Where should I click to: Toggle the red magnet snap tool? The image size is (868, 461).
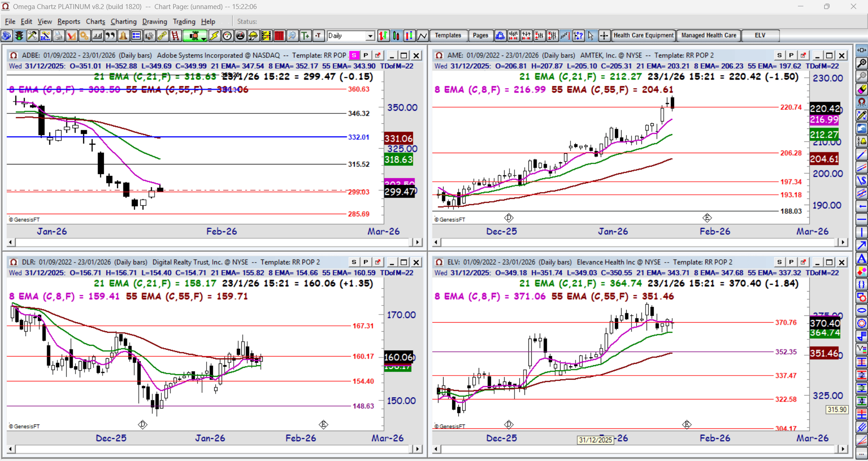coord(862,103)
